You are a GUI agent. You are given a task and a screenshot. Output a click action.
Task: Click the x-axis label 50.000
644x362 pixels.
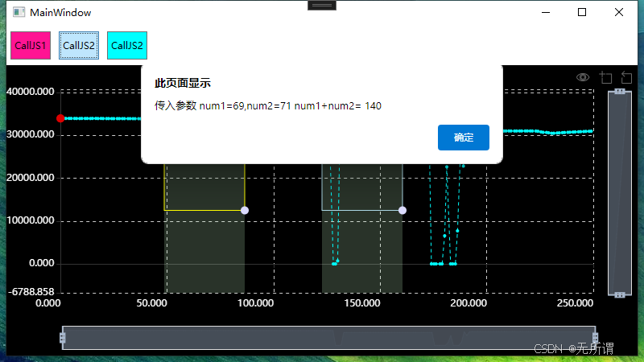[x=152, y=303]
